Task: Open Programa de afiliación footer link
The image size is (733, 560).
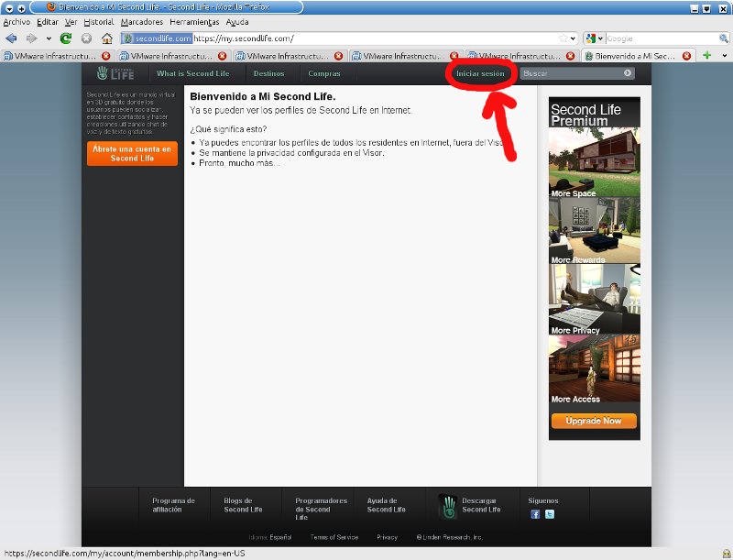Action: pyautogui.click(x=173, y=505)
